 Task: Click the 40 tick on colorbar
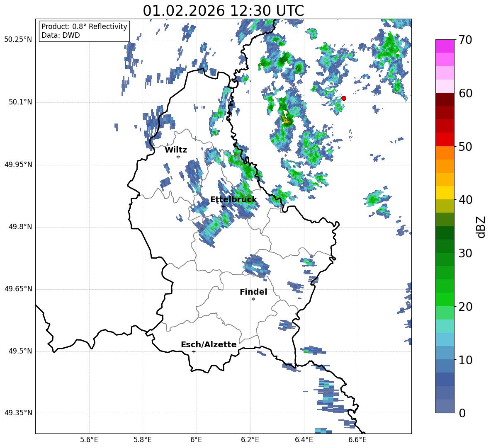(x=465, y=200)
